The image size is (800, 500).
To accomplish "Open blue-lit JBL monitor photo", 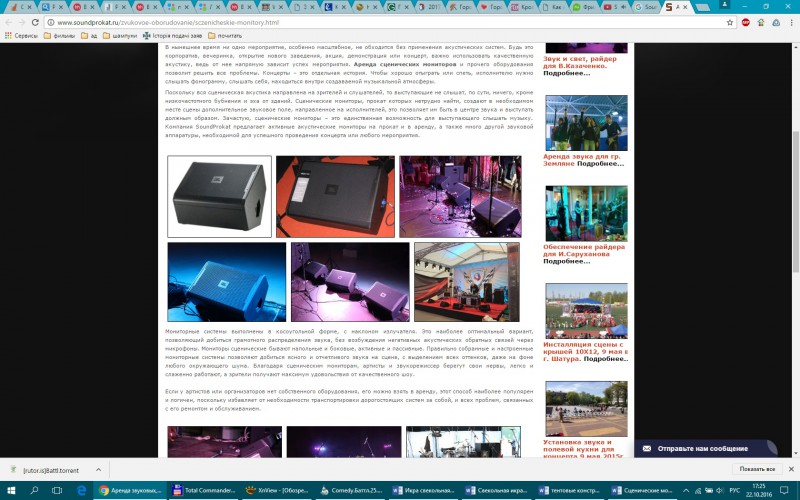I will click(x=227, y=282).
